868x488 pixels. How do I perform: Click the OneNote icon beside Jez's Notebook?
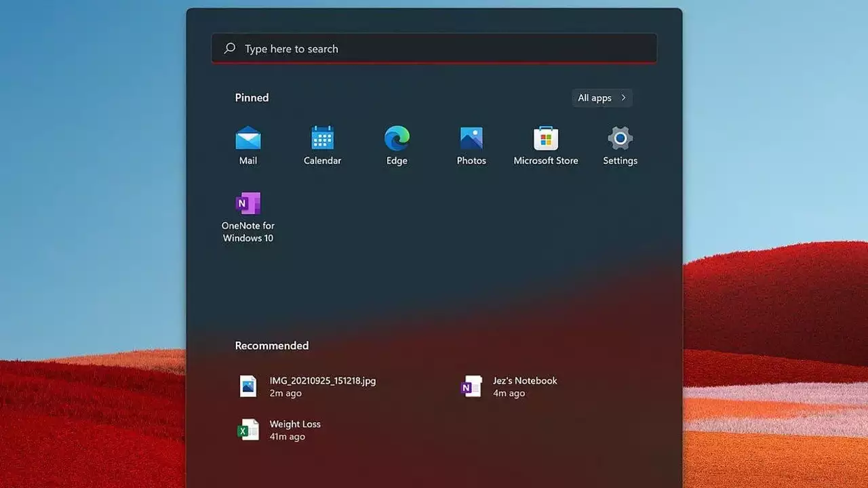coord(471,386)
